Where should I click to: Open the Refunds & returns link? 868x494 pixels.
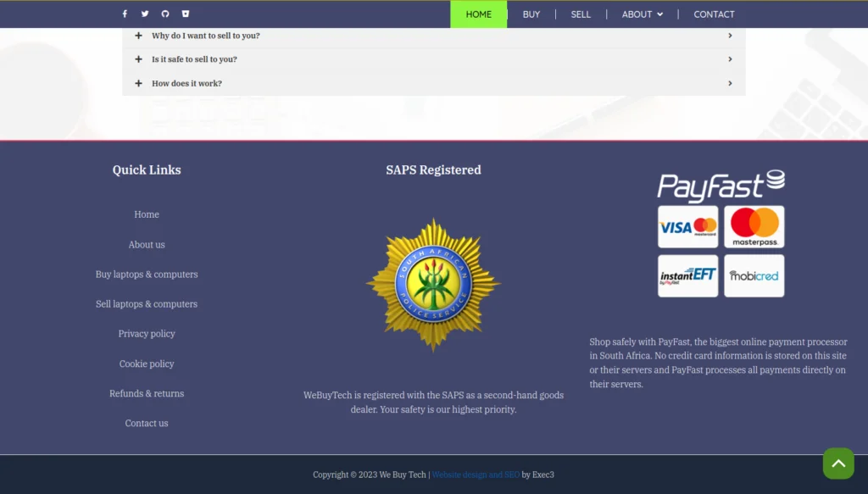point(147,393)
